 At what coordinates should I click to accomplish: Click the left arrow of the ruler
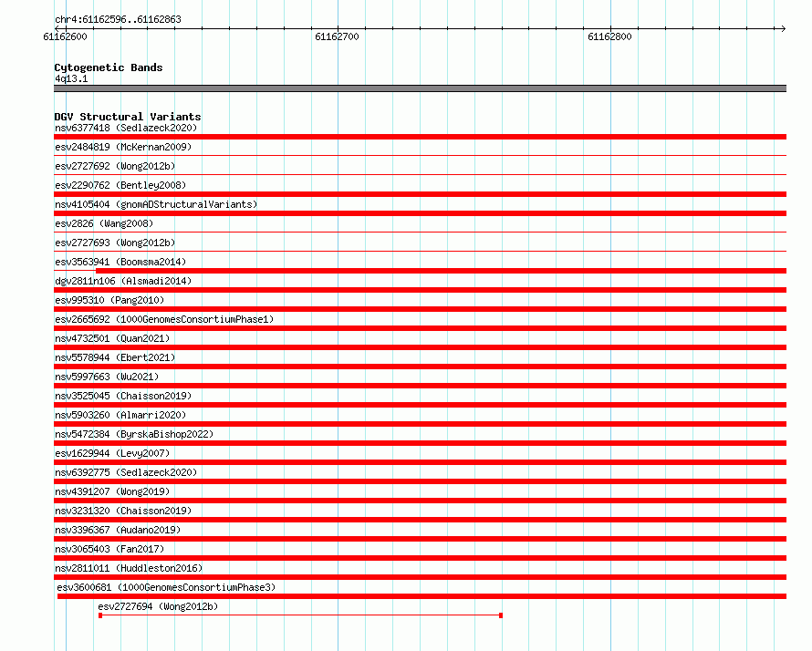coord(57,28)
